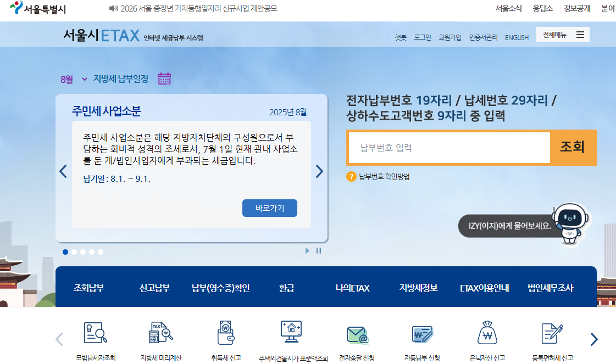Click the 납부번호 확인방법 link
Viewport: 616px width, 364px height.
384,177
